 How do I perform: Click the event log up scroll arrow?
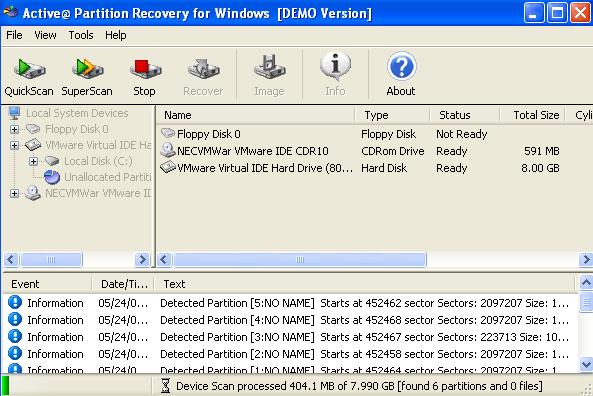[x=586, y=283]
